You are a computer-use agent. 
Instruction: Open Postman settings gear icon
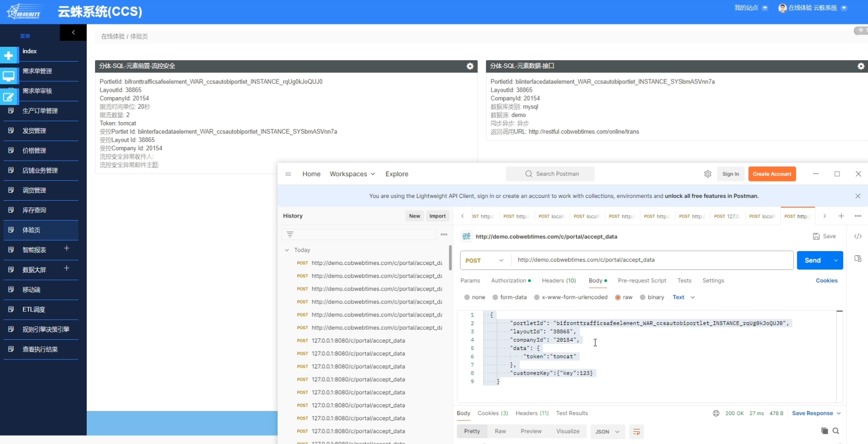(708, 174)
